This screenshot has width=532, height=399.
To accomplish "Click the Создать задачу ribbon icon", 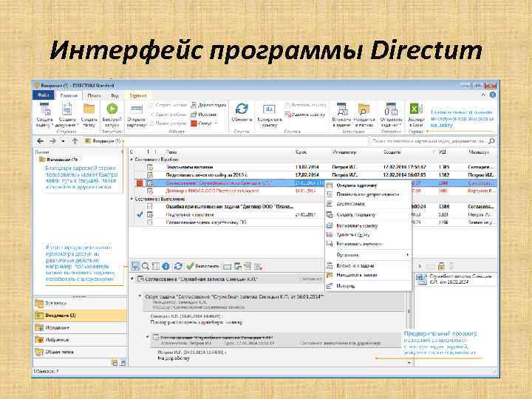I will coord(45,110).
